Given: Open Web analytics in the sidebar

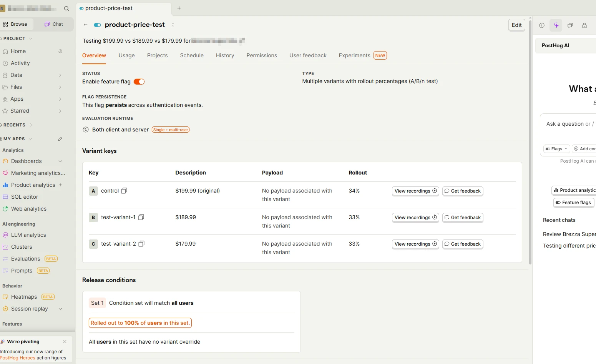Looking at the screenshot, I should (x=28, y=209).
